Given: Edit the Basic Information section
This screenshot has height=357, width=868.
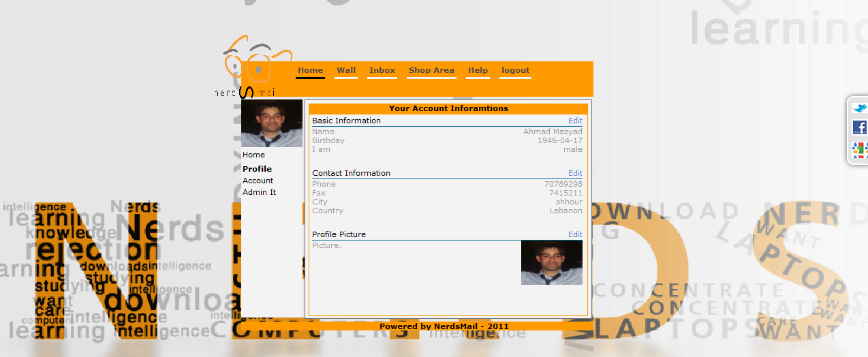Looking at the screenshot, I should point(575,121).
